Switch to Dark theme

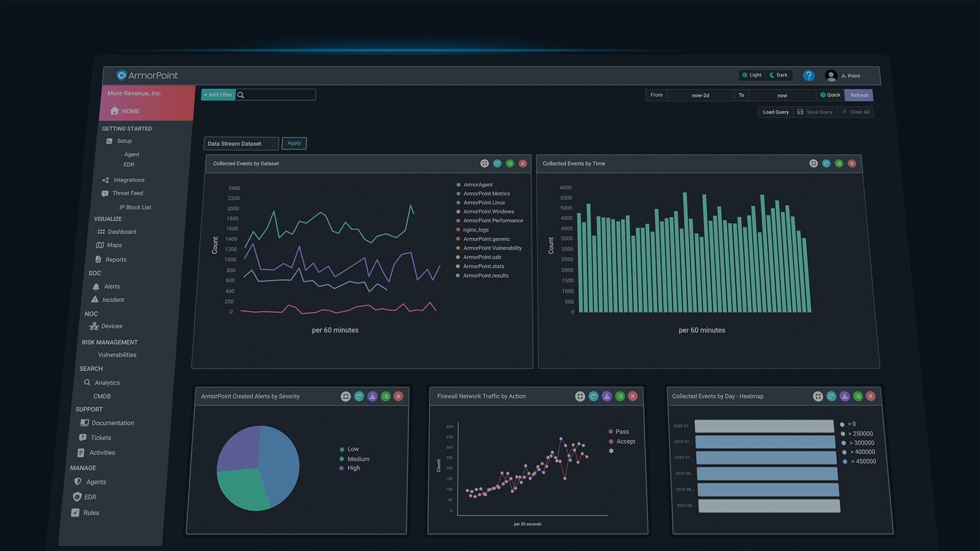(x=778, y=75)
